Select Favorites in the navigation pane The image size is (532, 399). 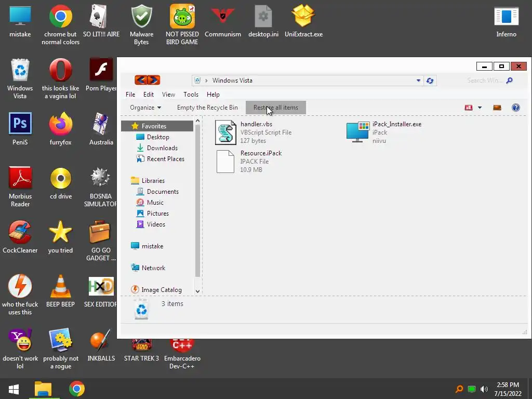[157, 126]
